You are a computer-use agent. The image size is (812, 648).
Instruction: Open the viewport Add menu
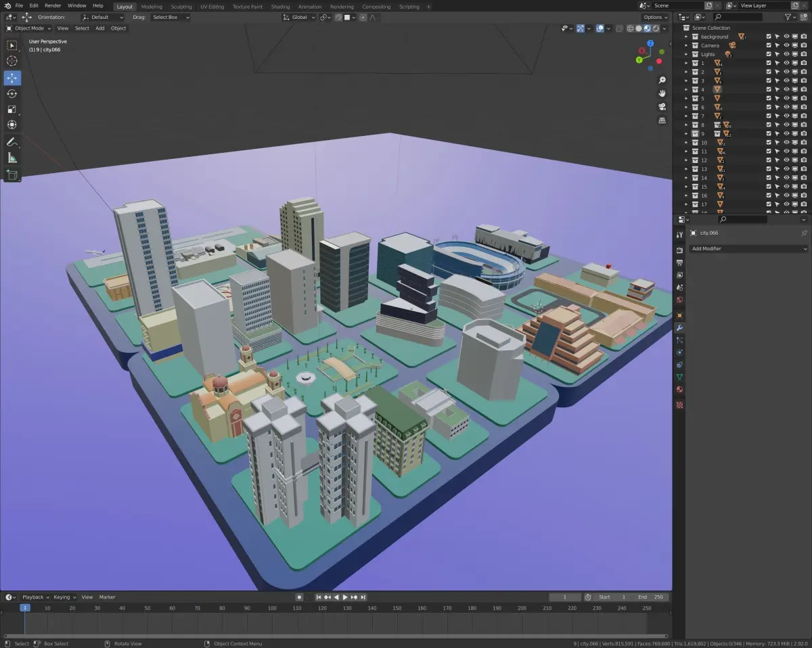pos(100,28)
